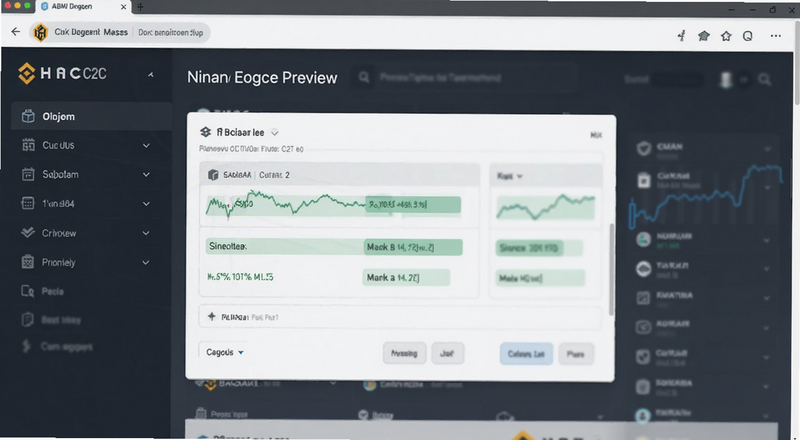This screenshot has width=800, height=440.
Task: Click the green line chart under SAbiAA
Action: click(286, 203)
